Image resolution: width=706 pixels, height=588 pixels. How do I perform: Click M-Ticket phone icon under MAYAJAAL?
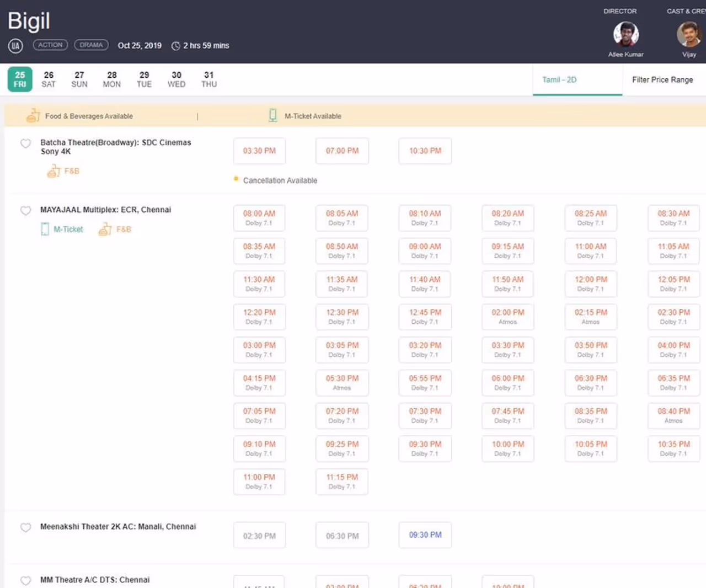tap(45, 229)
